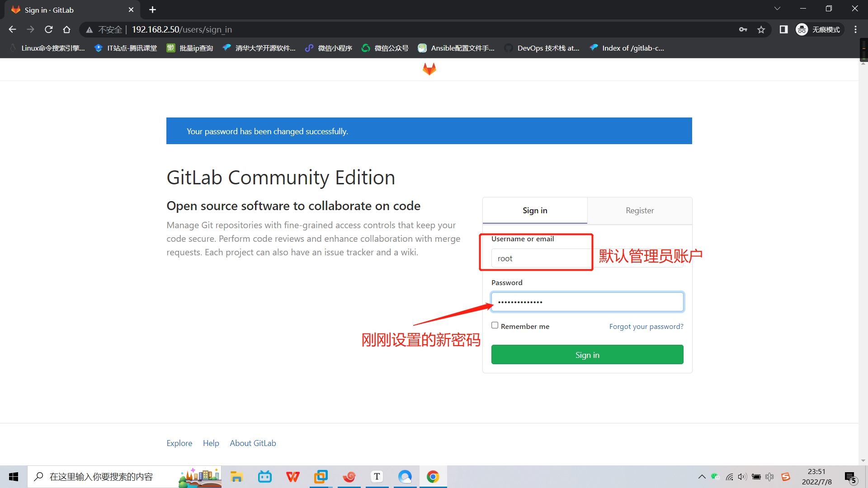The height and width of the screenshot is (488, 868).
Task: Focus the Password input field
Action: click(587, 302)
